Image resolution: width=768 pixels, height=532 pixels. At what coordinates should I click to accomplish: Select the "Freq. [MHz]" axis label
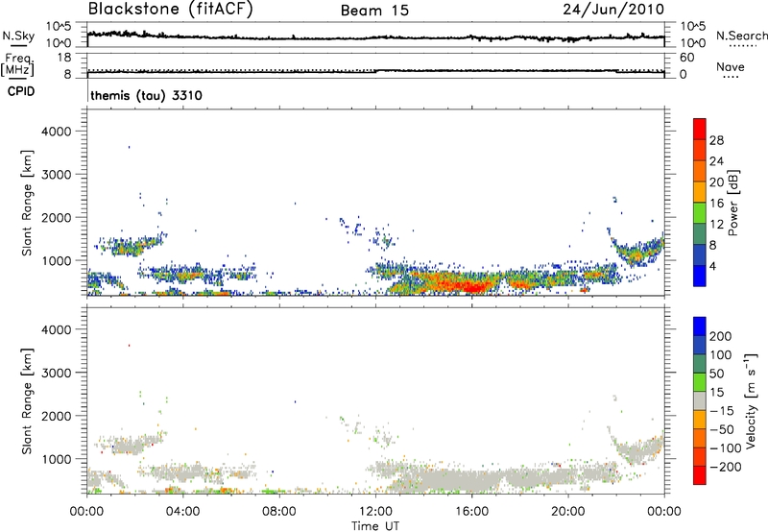coord(18,65)
